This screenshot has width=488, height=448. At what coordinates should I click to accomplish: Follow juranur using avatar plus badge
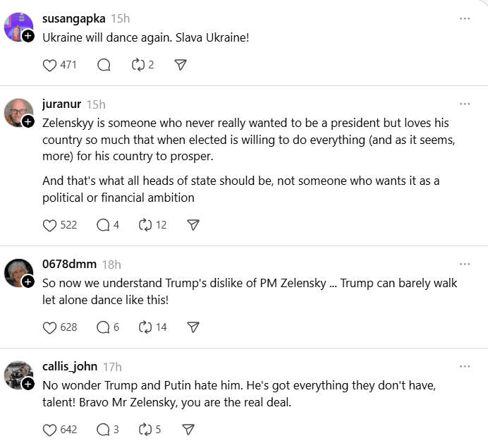click(28, 122)
